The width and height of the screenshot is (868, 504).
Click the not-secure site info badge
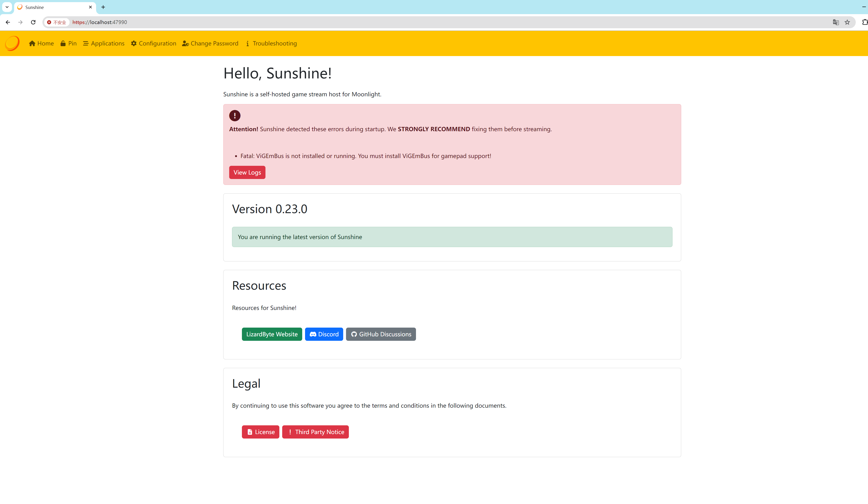(57, 22)
